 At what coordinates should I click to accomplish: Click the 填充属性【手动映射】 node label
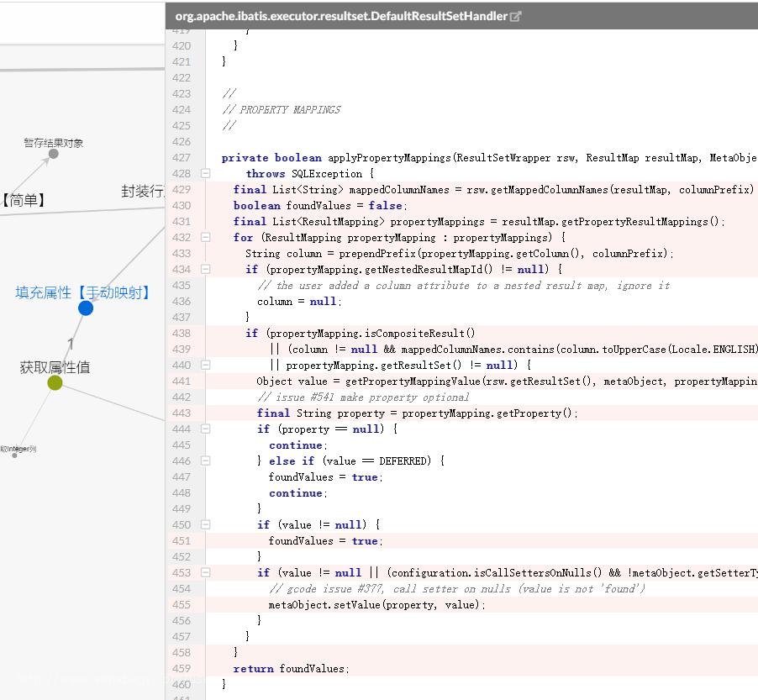(82, 292)
